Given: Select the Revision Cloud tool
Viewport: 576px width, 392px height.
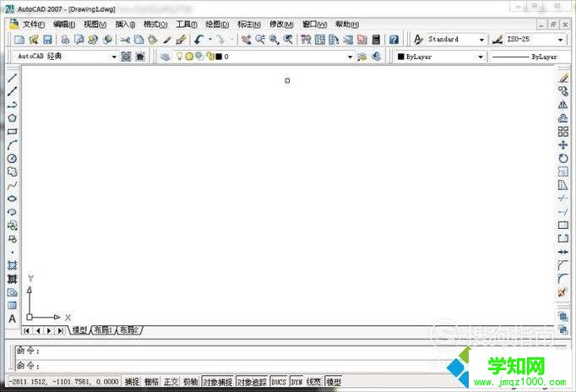Looking at the screenshot, I should (x=12, y=171).
